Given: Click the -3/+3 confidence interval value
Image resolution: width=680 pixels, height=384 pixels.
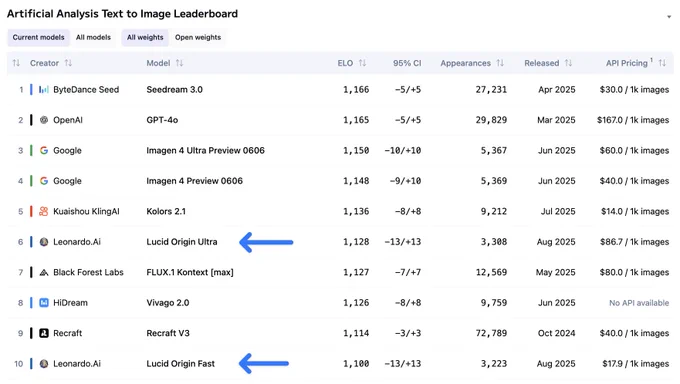Looking at the screenshot, I should tap(408, 333).
